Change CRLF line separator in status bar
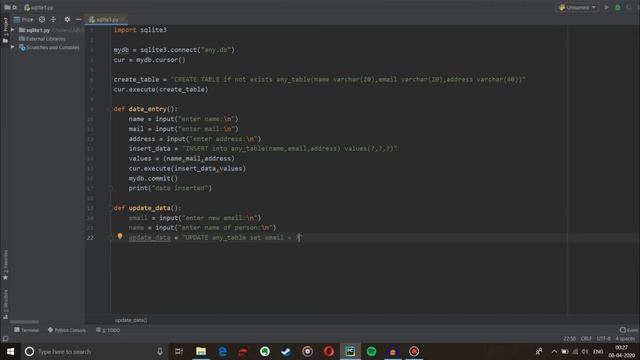 point(586,339)
